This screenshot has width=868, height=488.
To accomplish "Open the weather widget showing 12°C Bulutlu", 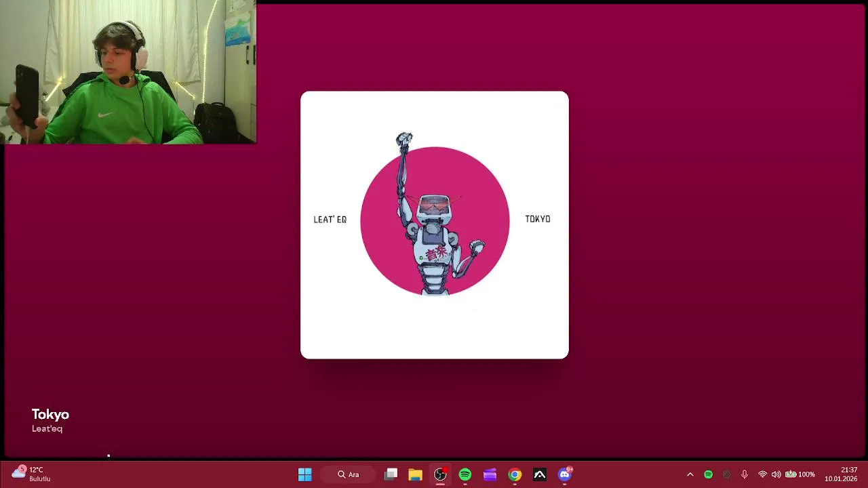I will pos(31,474).
